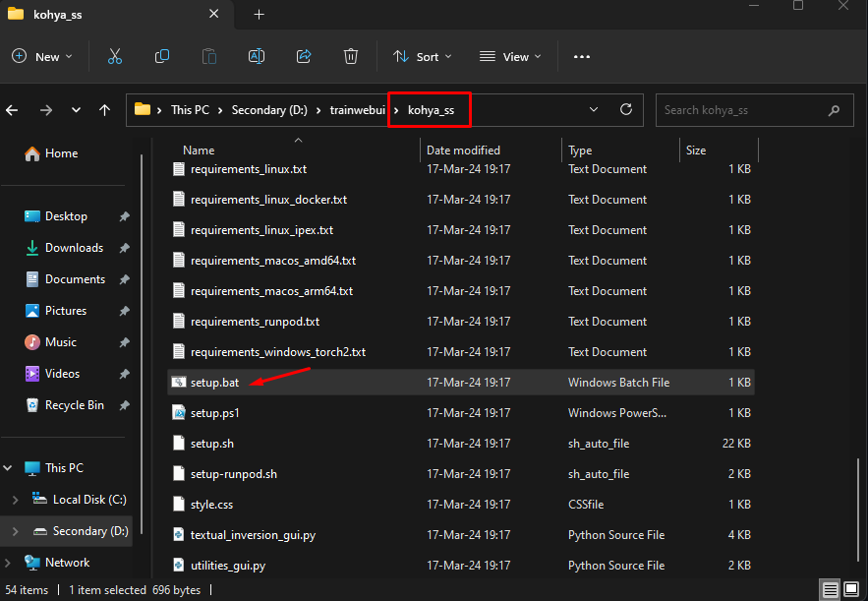The image size is (868, 601).
Task: Open Downloads in the sidebar
Action: pos(74,248)
